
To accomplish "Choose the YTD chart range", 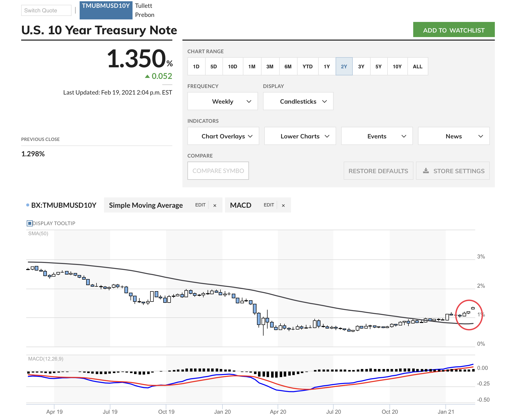I will coord(307,66).
